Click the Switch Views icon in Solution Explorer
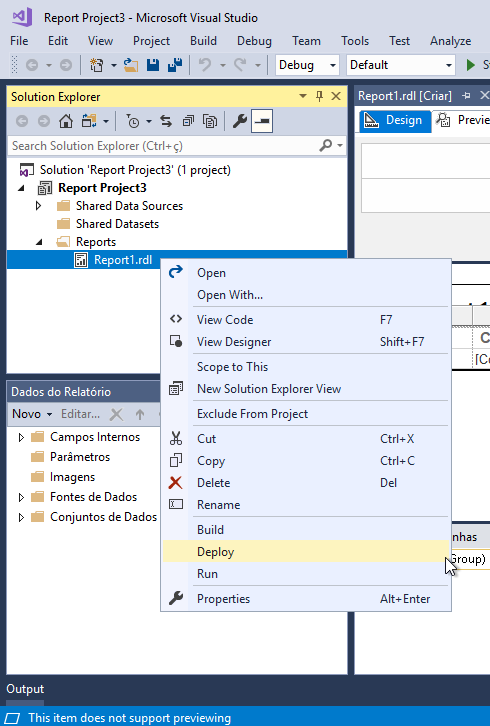Viewport: 490px width, 726px height. pos(88,121)
